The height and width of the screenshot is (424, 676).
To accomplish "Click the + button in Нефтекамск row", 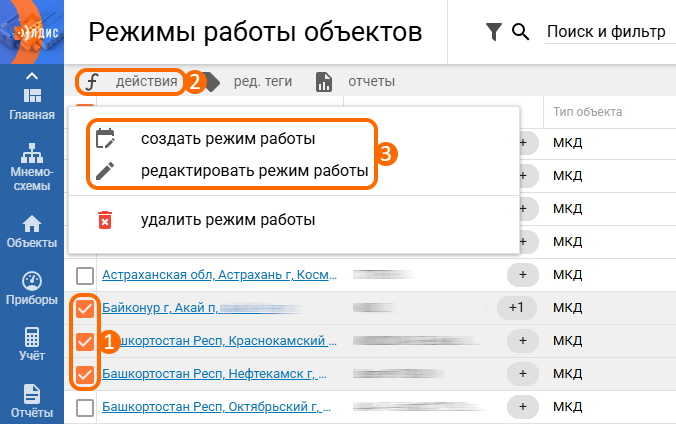I will click(x=523, y=374).
